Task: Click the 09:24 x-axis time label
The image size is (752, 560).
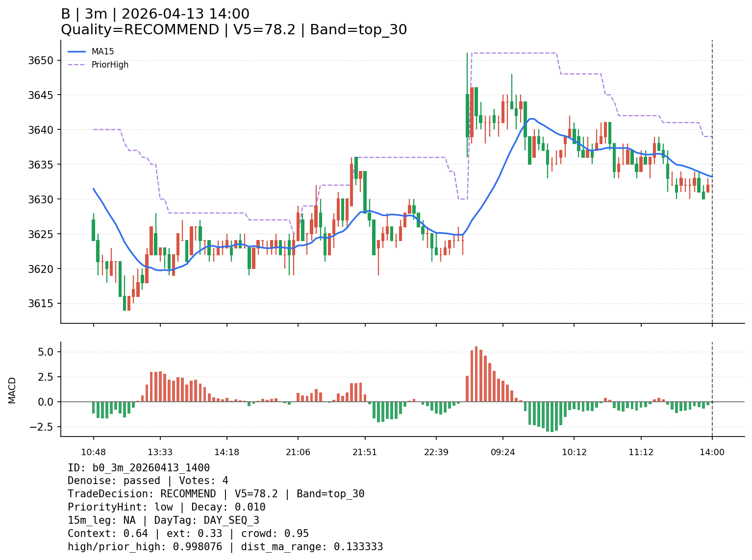Action: coord(502,452)
